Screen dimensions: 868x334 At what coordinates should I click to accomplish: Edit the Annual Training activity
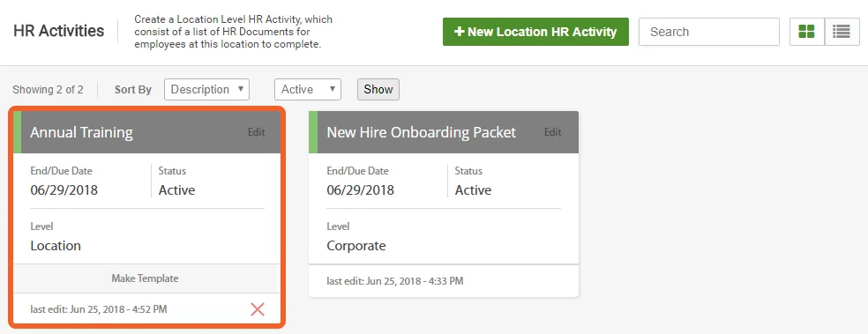coord(257,132)
